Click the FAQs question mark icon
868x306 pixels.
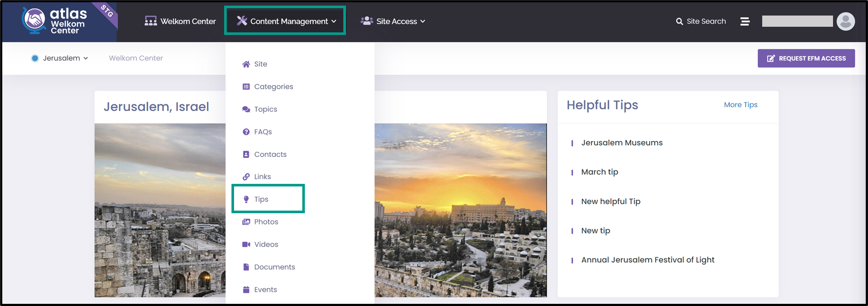(x=246, y=132)
